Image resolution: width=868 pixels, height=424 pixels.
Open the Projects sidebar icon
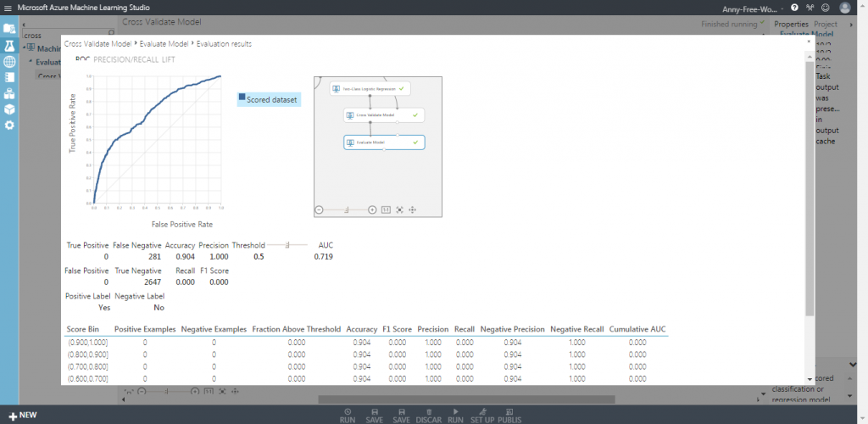(9, 29)
